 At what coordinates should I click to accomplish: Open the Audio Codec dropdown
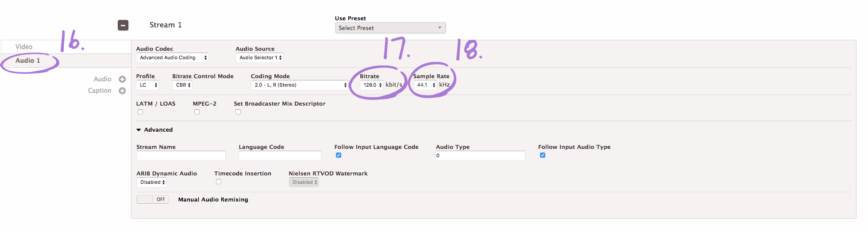(x=172, y=58)
